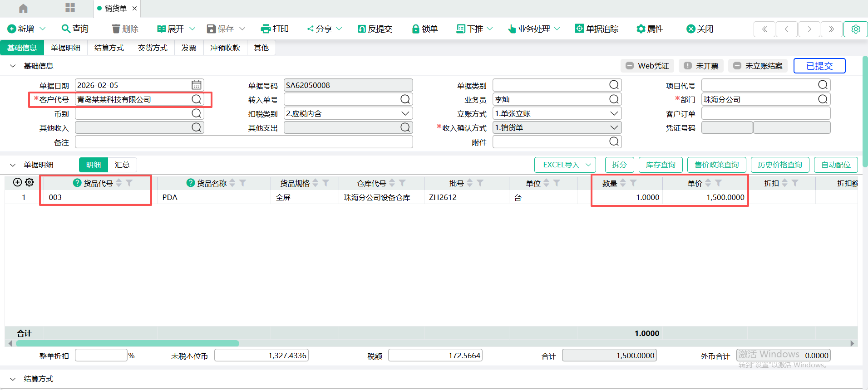Viewport: 868px width, 390px height.
Task: Open the 扣税类别 dropdown
Action: tap(405, 113)
